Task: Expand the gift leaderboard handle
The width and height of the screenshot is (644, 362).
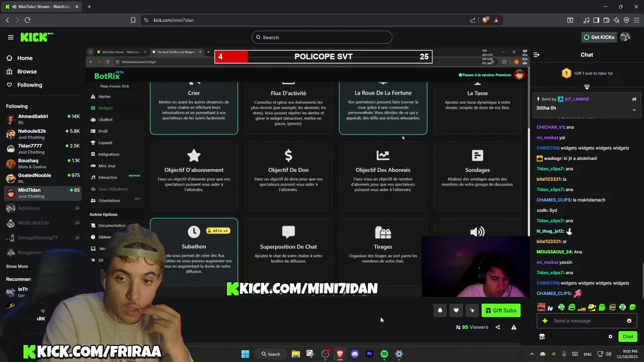Action: 587,87
